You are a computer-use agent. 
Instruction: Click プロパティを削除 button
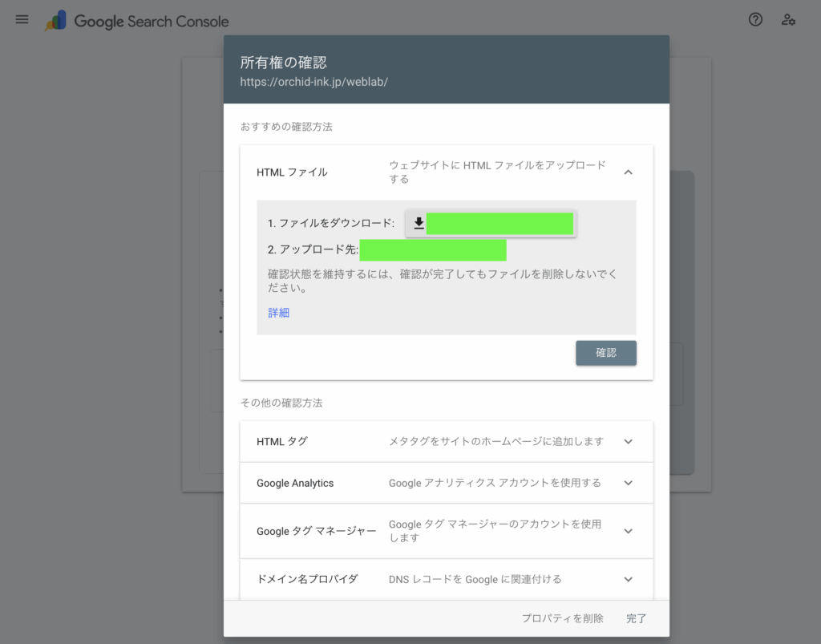click(x=562, y=618)
